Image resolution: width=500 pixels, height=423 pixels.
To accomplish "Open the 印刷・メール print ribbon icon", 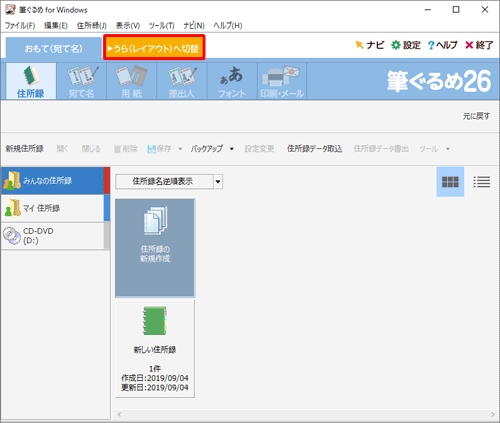I will [x=282, y=81].
